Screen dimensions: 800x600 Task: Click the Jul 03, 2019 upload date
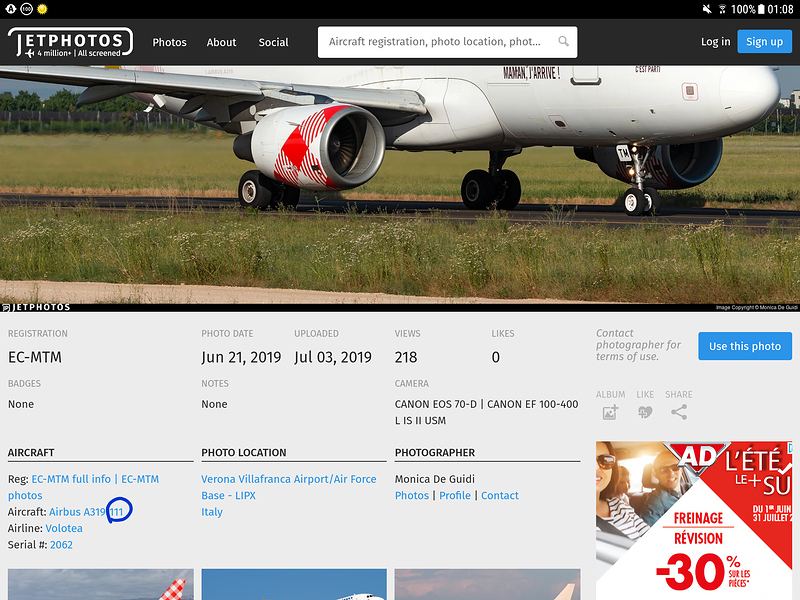coord(333,357)
